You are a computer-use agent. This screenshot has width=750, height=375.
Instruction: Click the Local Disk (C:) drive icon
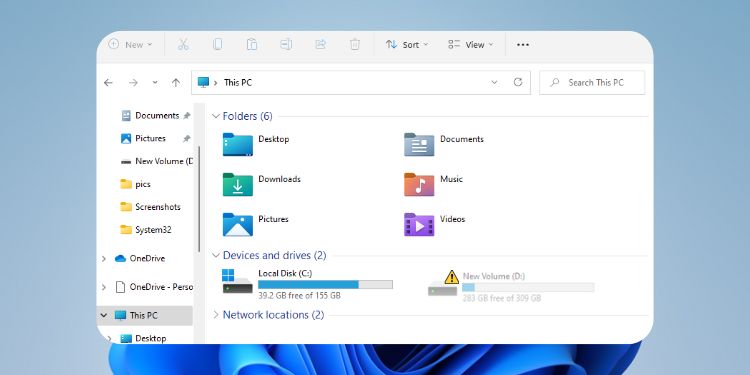pos(237,282)
